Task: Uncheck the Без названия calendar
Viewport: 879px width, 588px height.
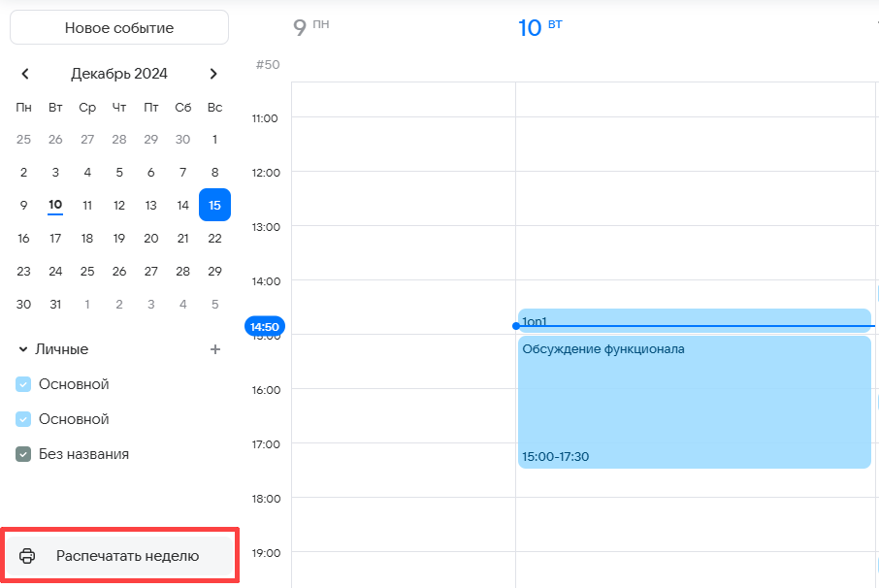Action: coord(24,454)
